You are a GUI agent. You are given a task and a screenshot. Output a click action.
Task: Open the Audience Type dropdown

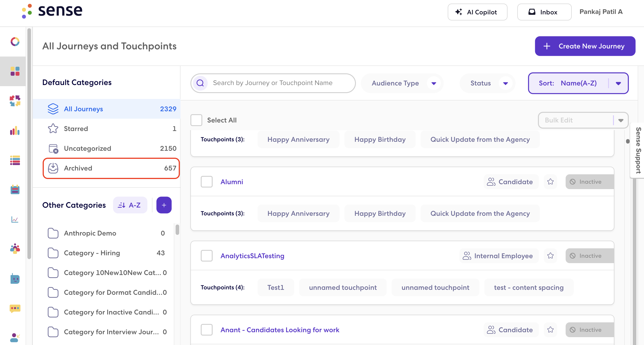coord(402,83)
